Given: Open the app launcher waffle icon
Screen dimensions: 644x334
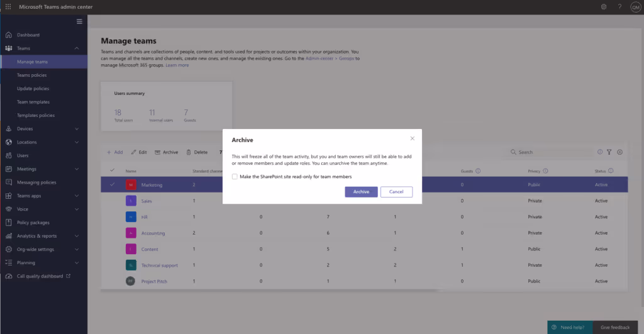Looking at the screenshot, I should pos(8,6).
